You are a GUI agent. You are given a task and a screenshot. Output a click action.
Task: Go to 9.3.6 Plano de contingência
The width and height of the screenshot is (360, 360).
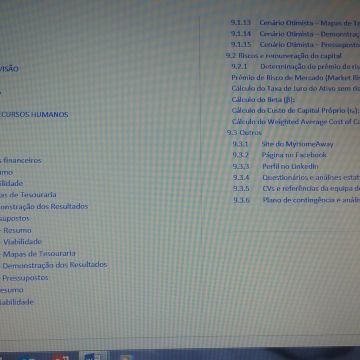(296, 200)
